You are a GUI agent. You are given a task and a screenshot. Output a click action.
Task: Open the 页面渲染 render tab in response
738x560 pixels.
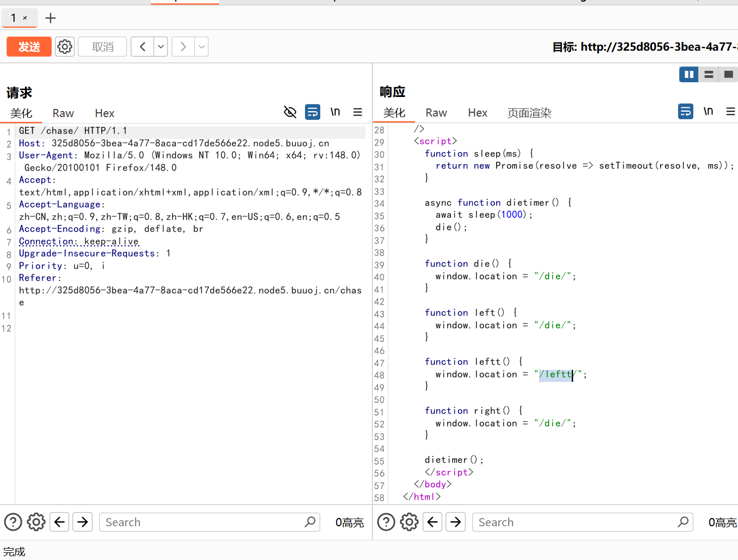[x=529, y=113]
